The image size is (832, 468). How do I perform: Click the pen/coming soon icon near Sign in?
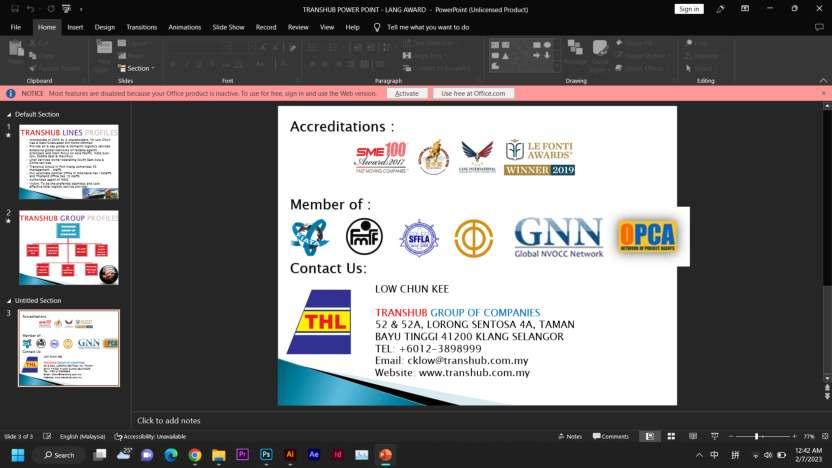point(720,9)
